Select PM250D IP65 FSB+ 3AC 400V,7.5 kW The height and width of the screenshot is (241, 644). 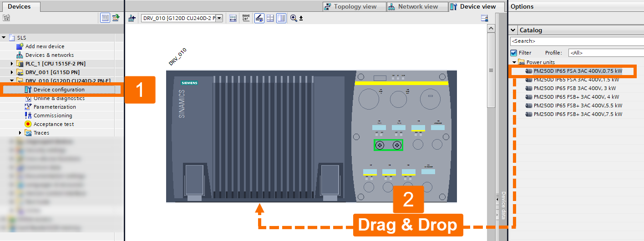coord(578,114)
